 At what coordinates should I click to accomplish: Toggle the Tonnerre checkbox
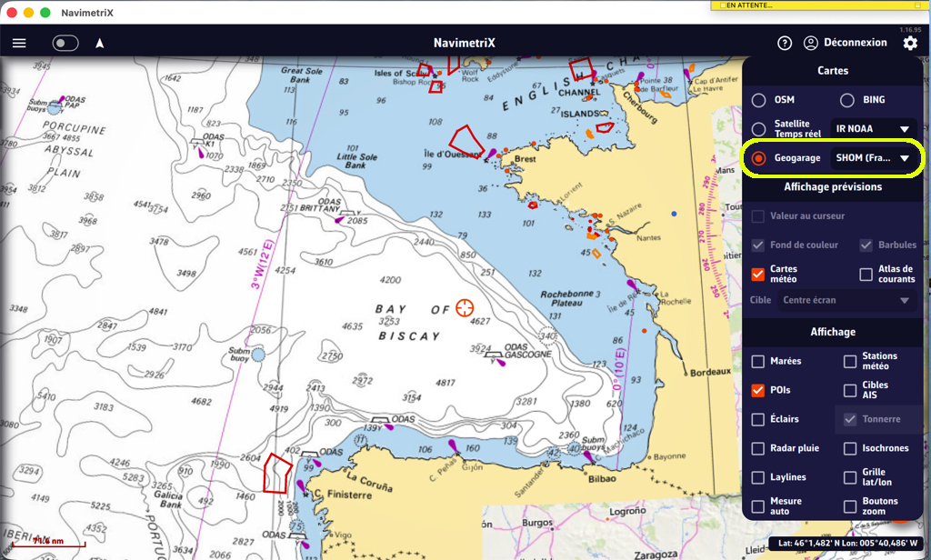(x=850, y=419)
